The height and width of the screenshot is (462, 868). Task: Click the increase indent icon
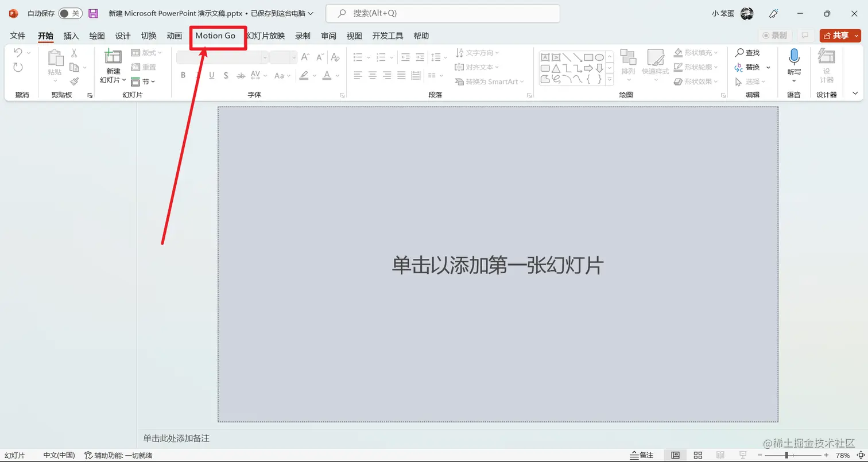[420, 57]
